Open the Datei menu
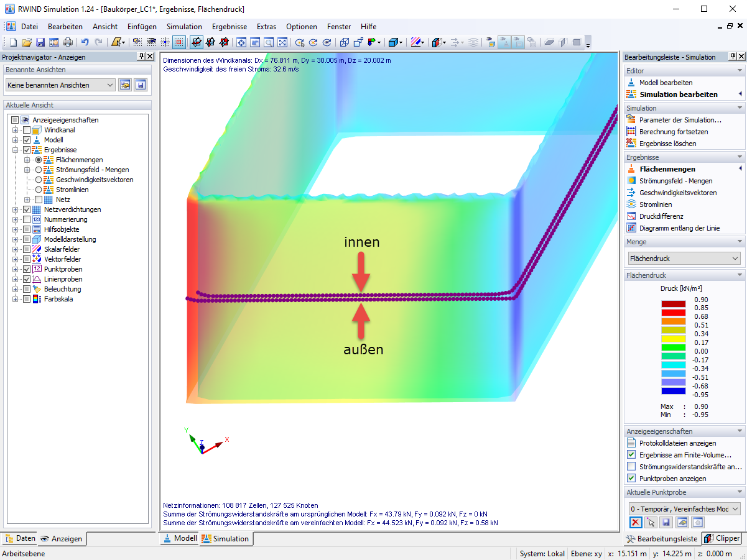747x560 pixels. [29, 27]
